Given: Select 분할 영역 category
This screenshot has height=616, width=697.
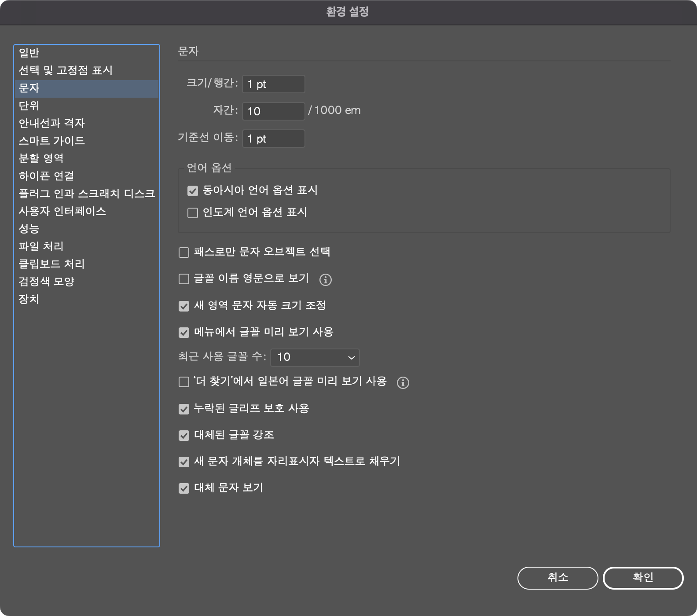Looking at the screenshot, I should [87, 159].
